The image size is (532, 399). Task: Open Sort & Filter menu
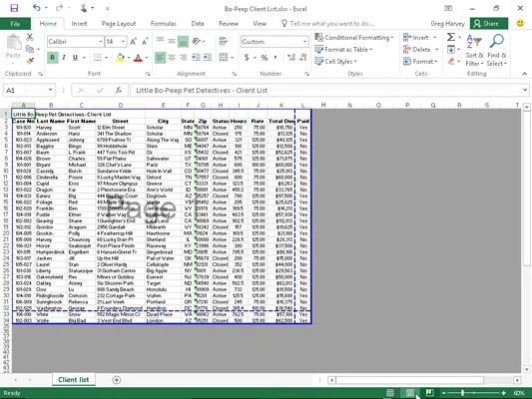[474, 50]
